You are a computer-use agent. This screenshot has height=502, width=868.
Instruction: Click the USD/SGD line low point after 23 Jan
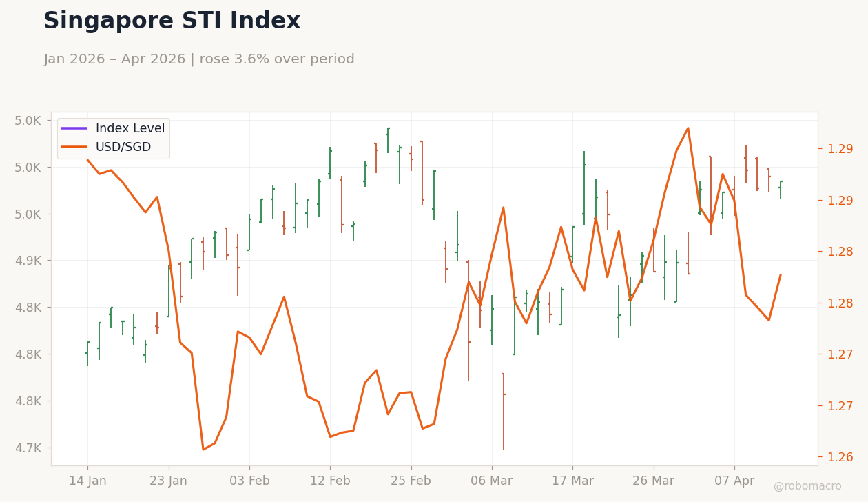(x=203, y=450)
